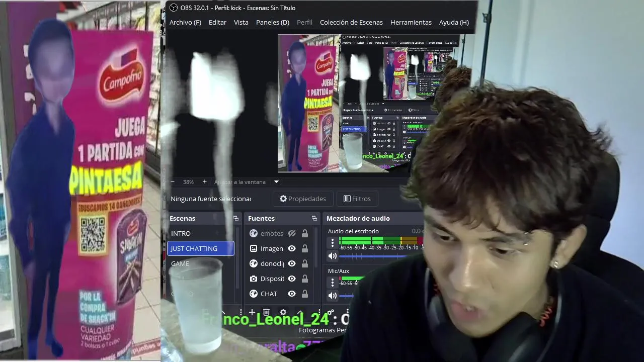Select the JUST CHATTING scene
Image resolution: width=644 pixels, height=362 pixels.
[201, 248]
